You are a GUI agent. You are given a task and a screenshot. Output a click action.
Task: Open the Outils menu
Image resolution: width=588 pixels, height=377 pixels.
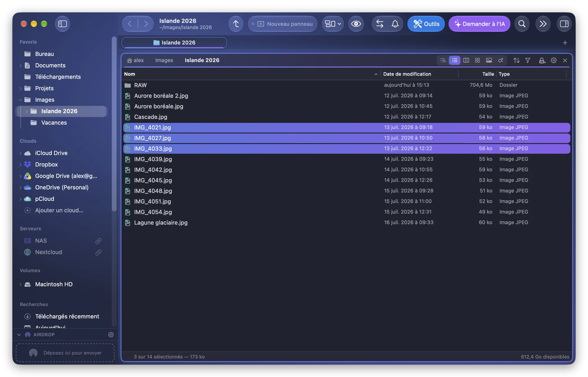click(426, 24)
